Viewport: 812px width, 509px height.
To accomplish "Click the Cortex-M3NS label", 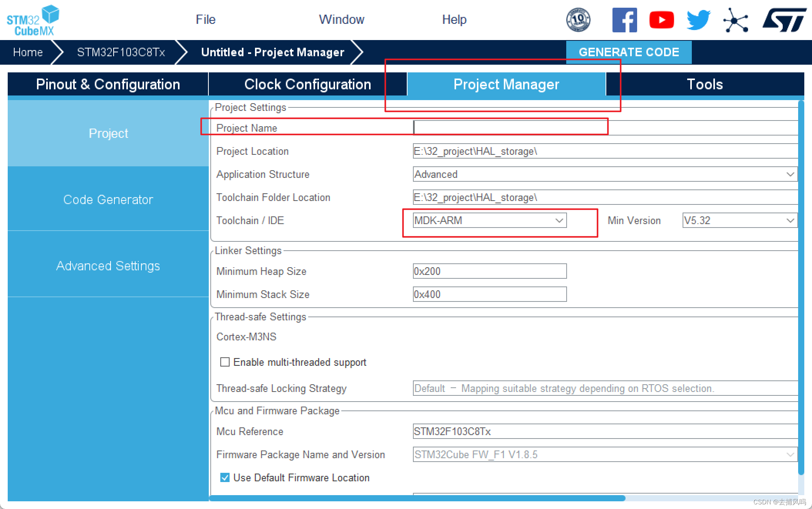I will pos(247,337).
